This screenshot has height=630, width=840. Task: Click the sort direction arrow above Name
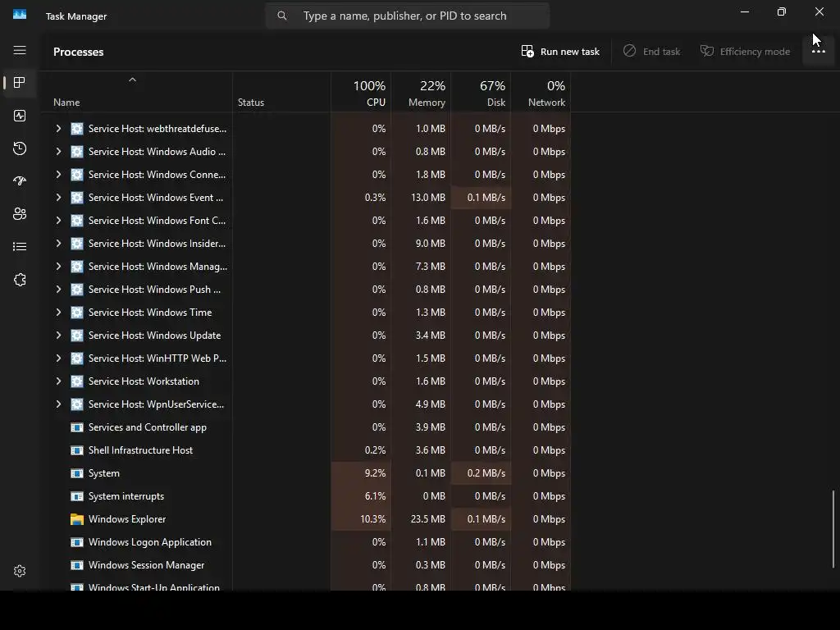click(x=132, y=80)
